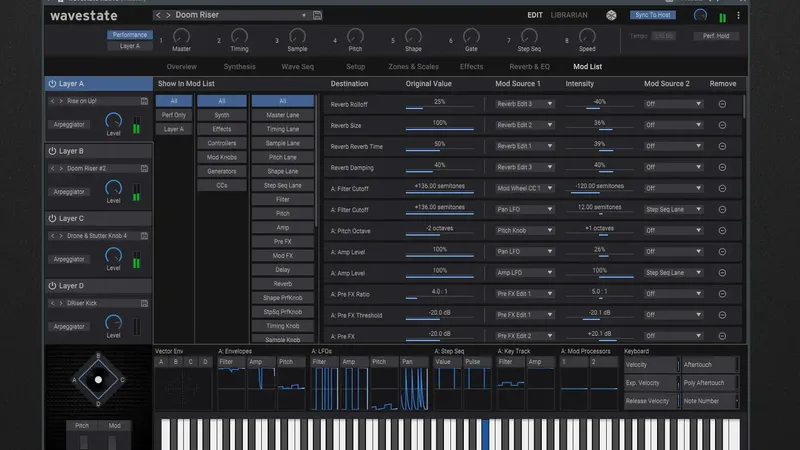Go to previous performance preset arrow
The width and height of the screenshot is (800, 450).
point(158,15)
